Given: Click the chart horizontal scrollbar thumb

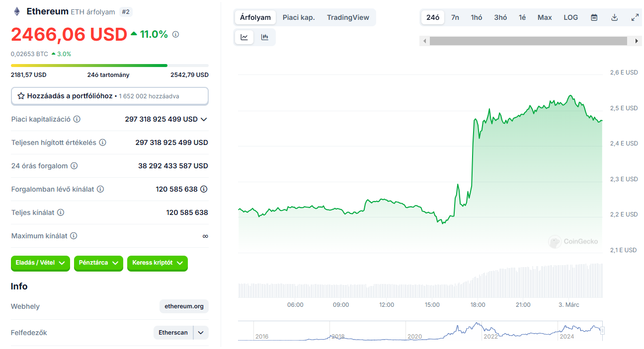Looking at the screenshot, I should [x=528, y=41].
